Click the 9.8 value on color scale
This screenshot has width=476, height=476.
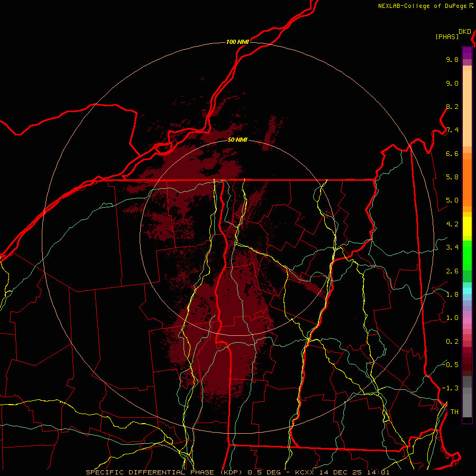coord(452,59)
